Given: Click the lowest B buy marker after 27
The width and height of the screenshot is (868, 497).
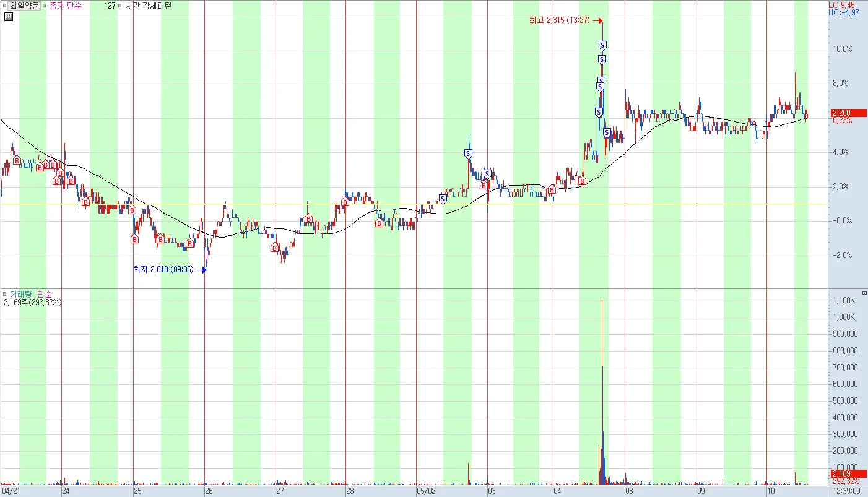Looking at the screenshot, I should [274, 248].
